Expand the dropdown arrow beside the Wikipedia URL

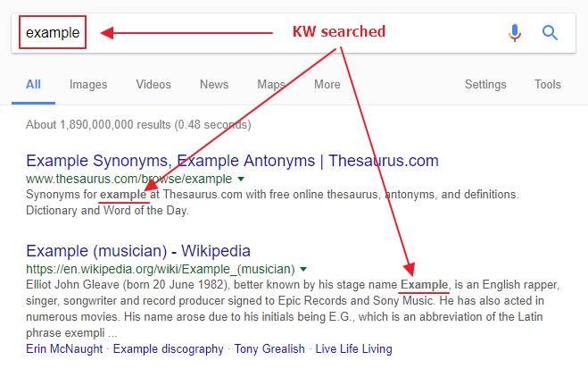coord(304,269)
